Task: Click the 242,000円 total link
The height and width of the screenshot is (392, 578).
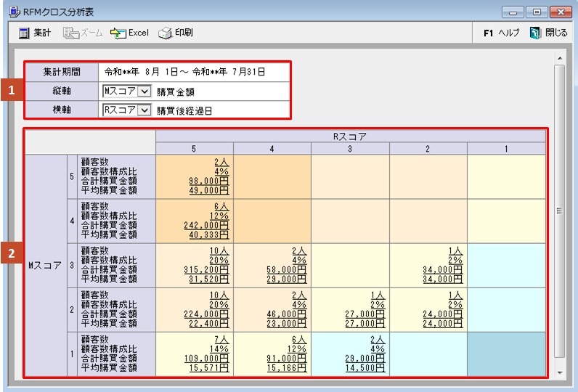Action: pyautogui.click(x=206, y=225)
